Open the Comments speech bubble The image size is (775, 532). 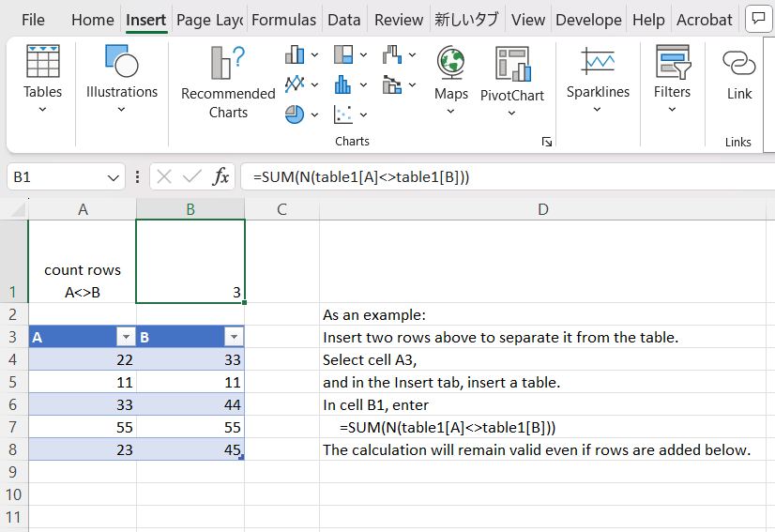[x=758, y=18]
